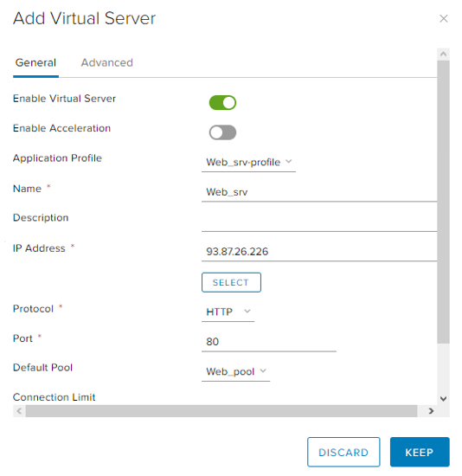The image size is (462, 476).
Task: Close the Add Virtual Server dialog
Action: coord(444,18)
